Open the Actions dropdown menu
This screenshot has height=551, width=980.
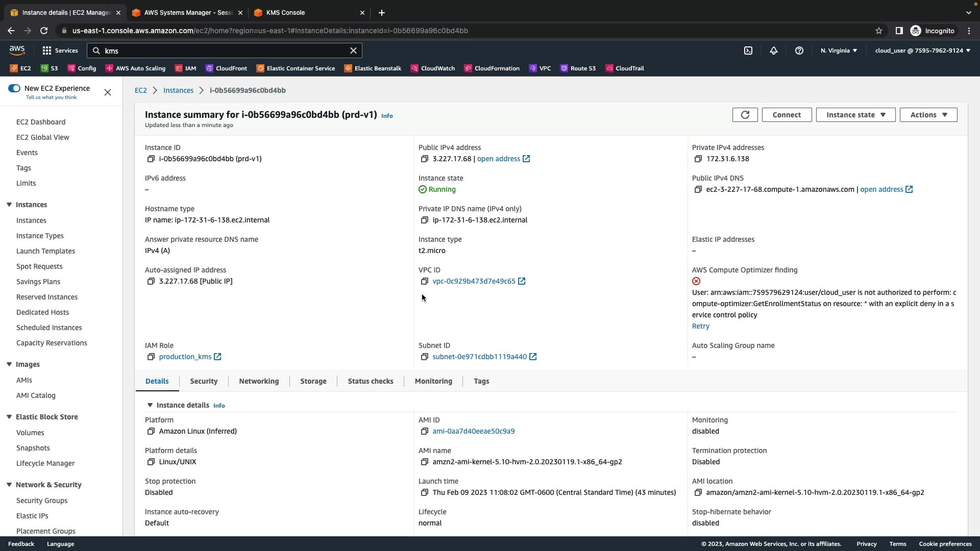928,115
